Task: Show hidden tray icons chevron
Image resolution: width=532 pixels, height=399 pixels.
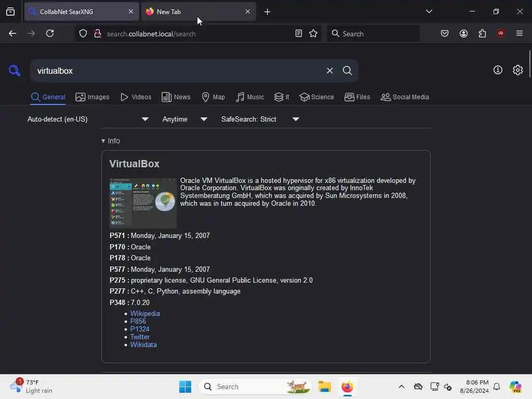Action: tap(402, 387)
